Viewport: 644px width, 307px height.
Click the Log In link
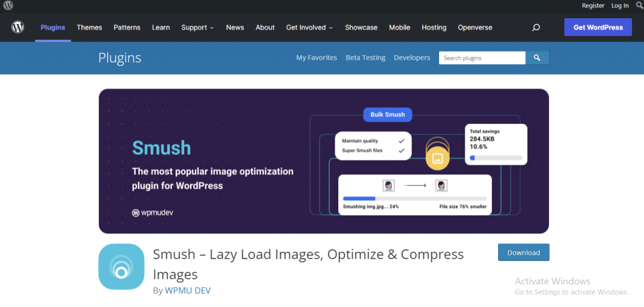point(619,6)
